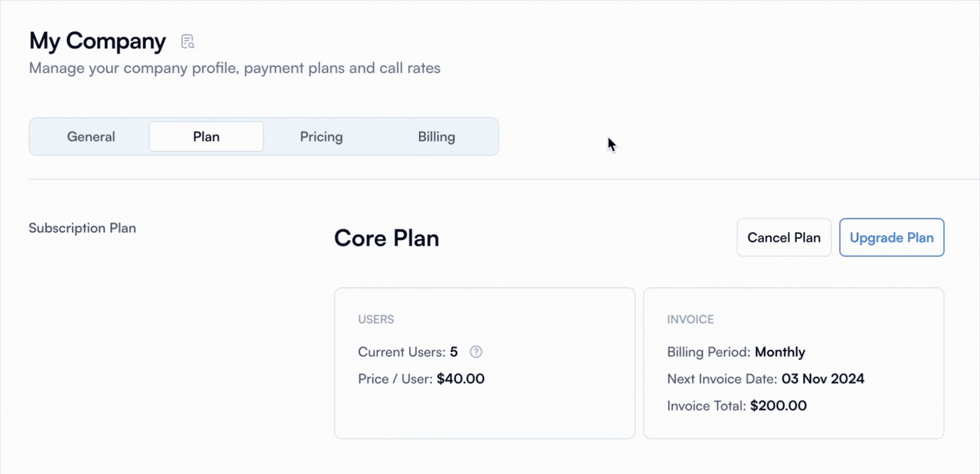Viewport: 980px width, 474px height.
Task: Click the Subscription Plan section label
Action: click(x=82, y=228)
